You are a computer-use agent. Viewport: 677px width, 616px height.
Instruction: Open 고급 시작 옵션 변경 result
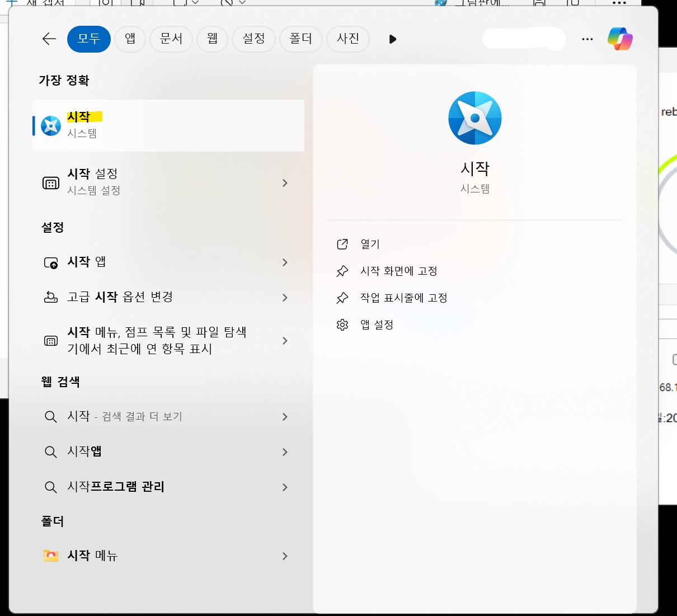coord(168,297)
